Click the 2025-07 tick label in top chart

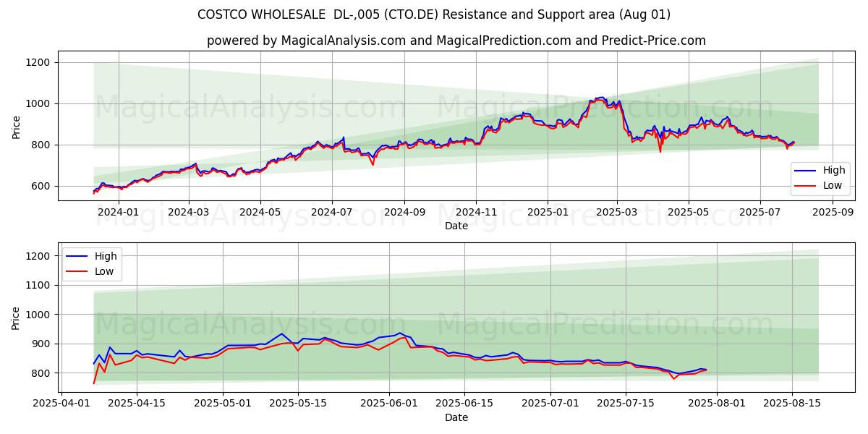click(x=760, y=212)
